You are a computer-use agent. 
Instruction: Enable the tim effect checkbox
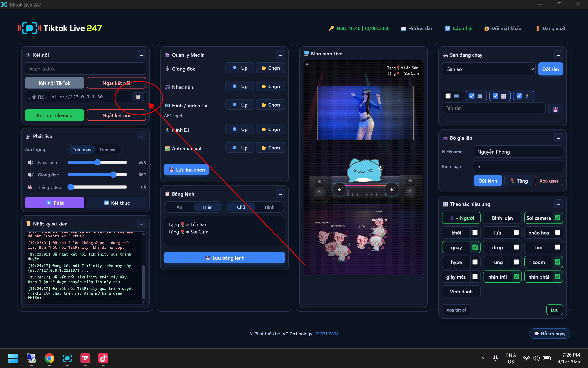(x=558, y=247)
